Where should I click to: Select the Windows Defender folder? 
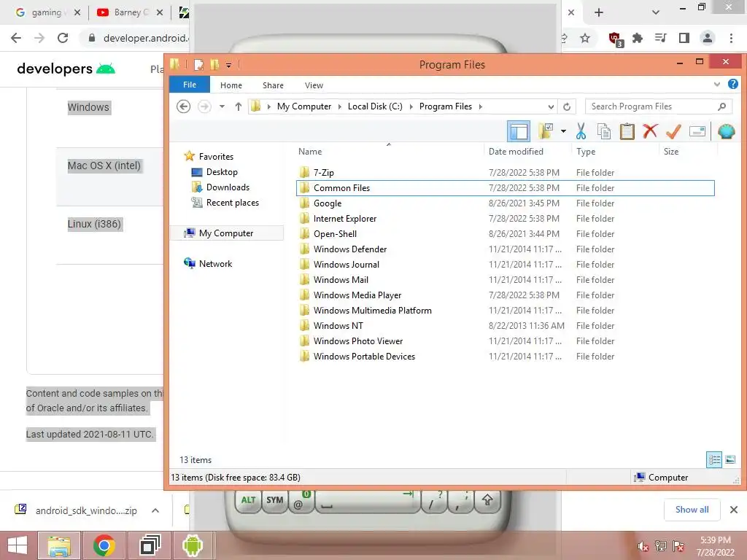coord(350,249)
